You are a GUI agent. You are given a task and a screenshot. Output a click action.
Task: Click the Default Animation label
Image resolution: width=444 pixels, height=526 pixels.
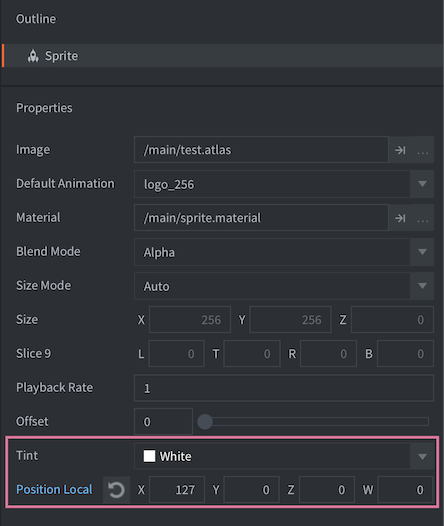pyautogui.click(x=65, y=183)
